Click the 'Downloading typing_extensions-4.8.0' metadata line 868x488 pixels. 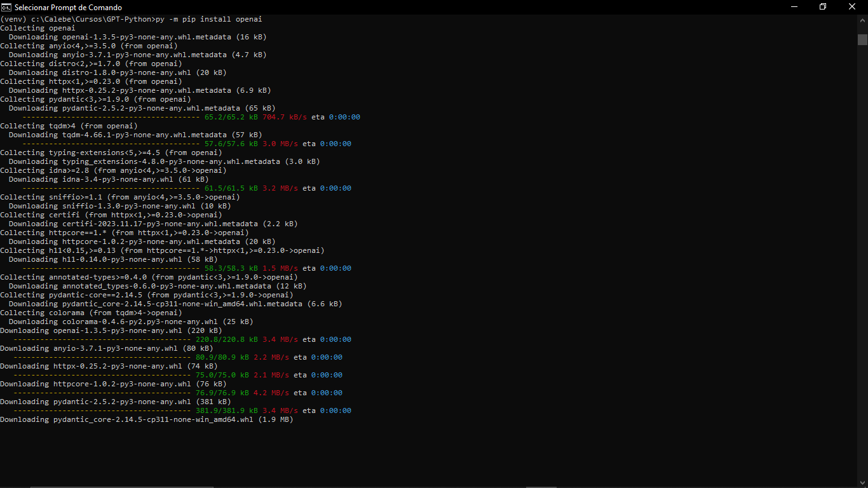pyautogui.click(x=164, y=161)
